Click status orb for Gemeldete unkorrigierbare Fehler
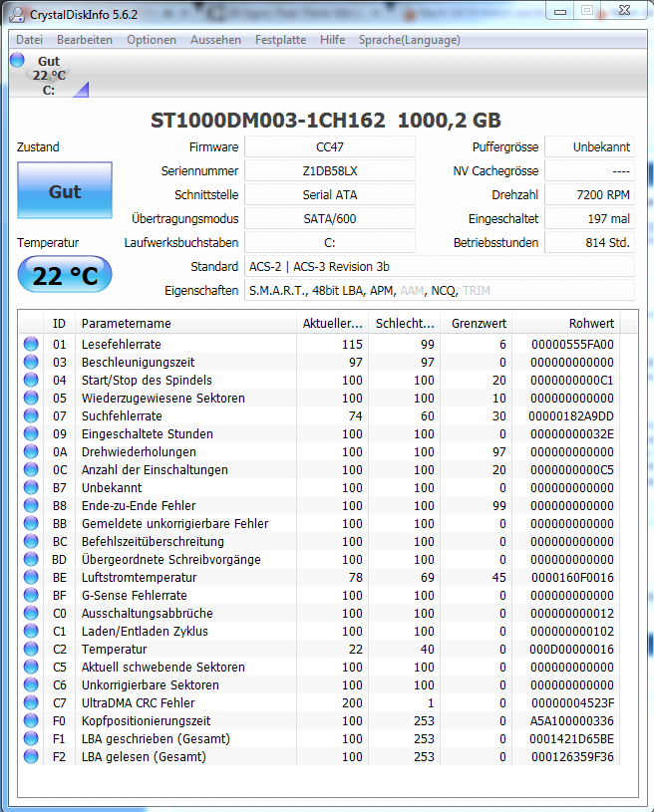Screen dimensions: 654x812 (x=31, y=523)
